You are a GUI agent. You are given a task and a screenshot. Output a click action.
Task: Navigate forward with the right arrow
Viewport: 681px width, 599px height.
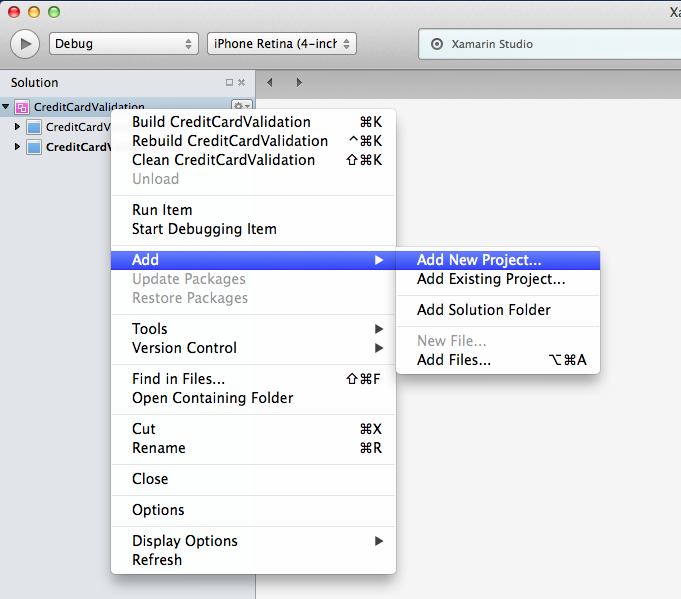299,83
